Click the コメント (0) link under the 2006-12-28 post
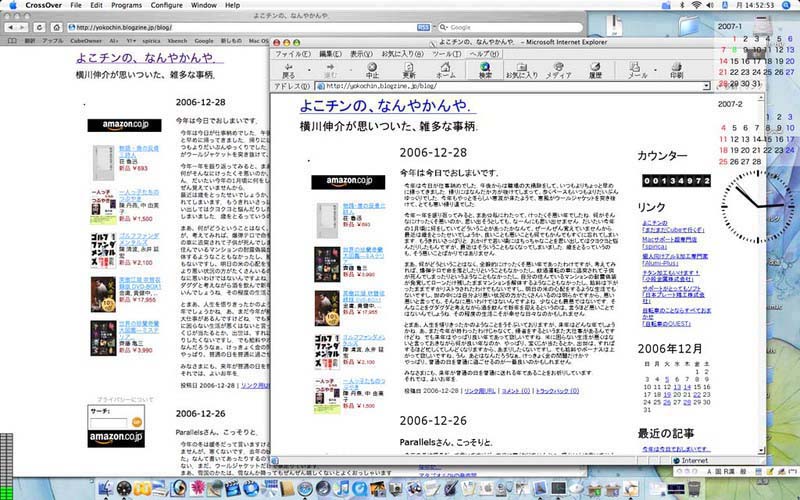This screenshot has width=800, height=500. [515, 391]
